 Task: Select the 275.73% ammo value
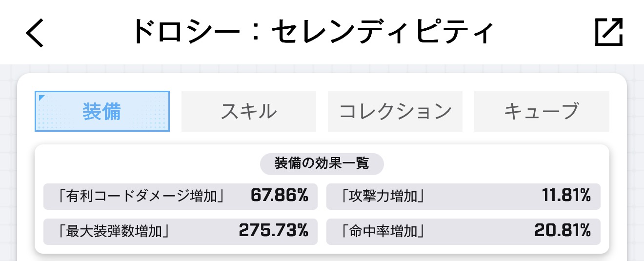tap(273, 231)
